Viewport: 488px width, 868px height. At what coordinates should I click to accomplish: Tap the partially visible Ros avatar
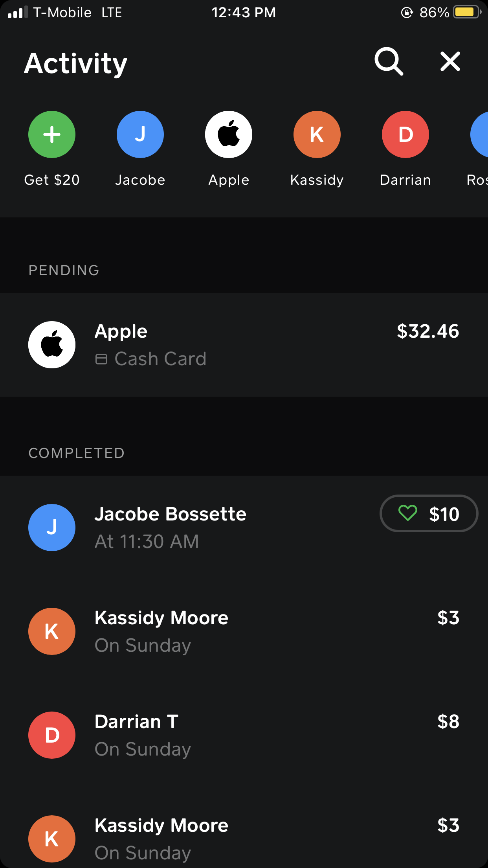[480, 134]
